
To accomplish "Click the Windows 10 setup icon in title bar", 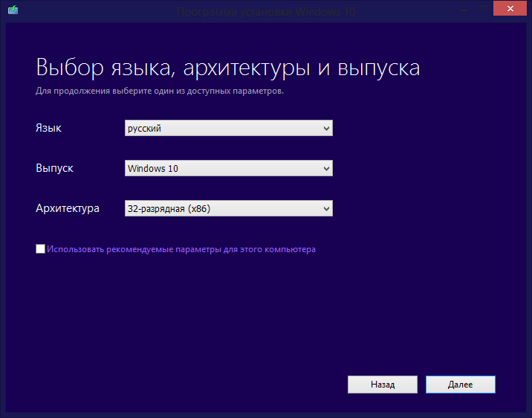I will [13, 10].
